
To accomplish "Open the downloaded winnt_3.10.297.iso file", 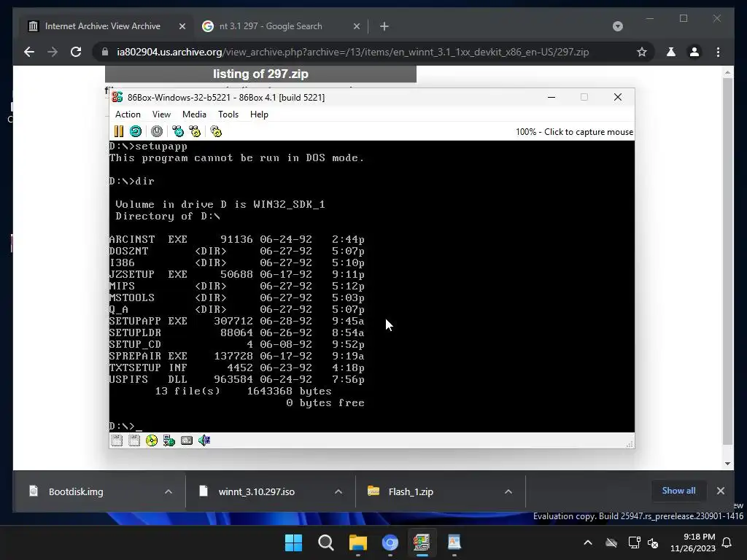I will 256,491.
